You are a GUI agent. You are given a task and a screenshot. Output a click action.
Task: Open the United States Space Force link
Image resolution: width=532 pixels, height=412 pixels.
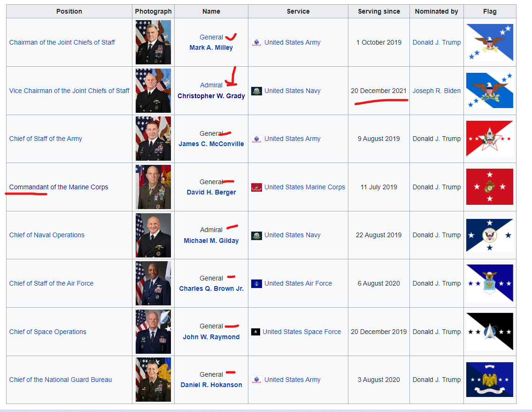[301, 332]
